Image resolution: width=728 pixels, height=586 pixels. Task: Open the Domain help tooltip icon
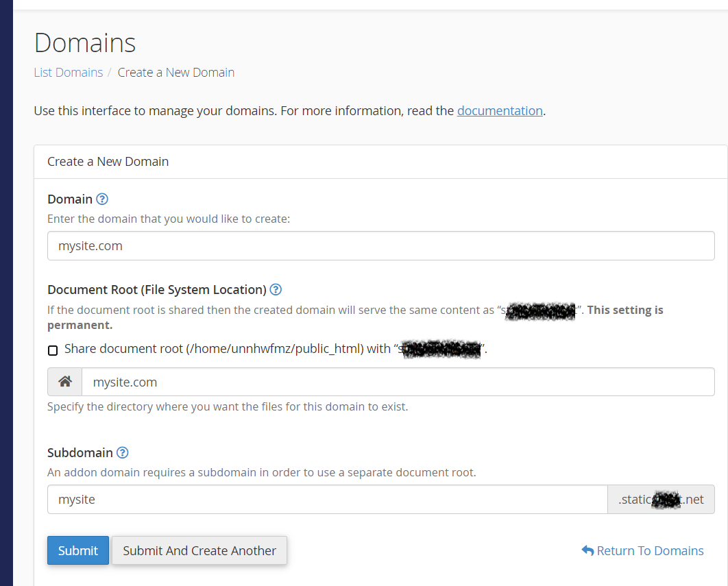tap(101, 199)
